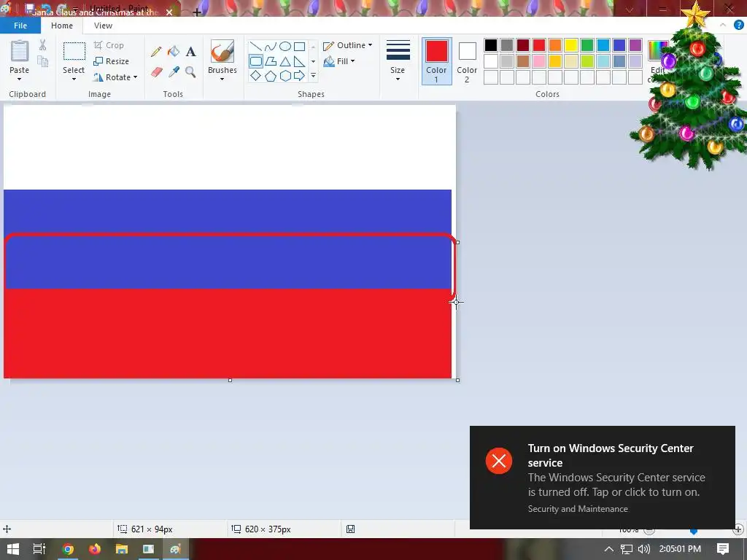747x560 pixels.
Task: Open the shape Fill dropdown
Action: [338, 61]
